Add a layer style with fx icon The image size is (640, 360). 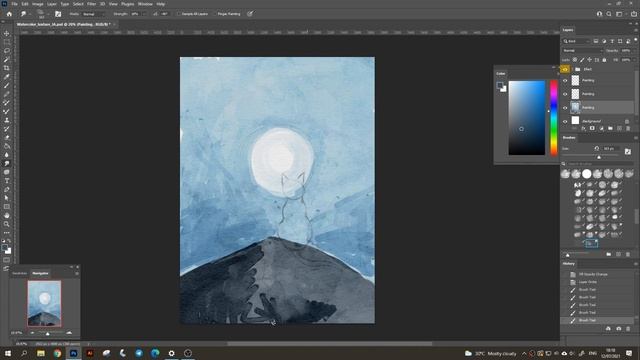(x=583, y=129)
